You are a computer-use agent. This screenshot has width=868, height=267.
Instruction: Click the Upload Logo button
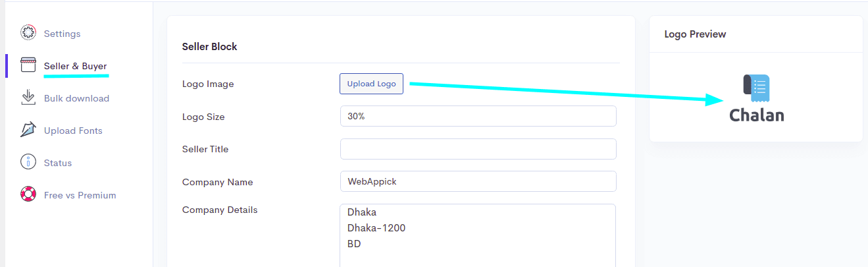pos(371,84)
